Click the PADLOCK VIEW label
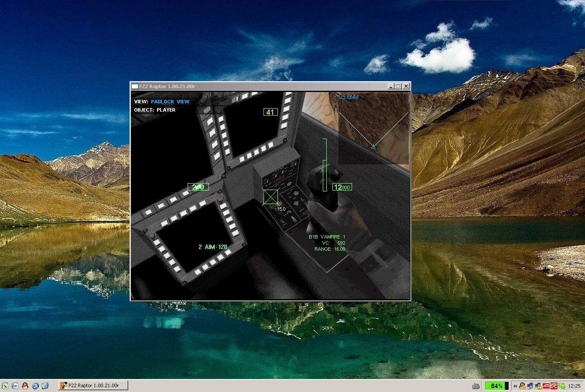Image resolution: width=585 pixels, height=392 pixels. pos(170,102)
